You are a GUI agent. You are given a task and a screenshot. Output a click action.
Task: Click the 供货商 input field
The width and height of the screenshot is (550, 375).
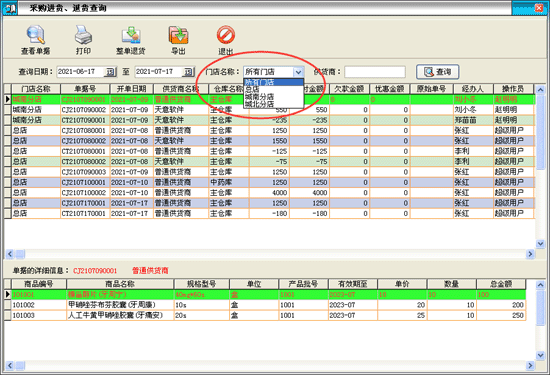pos(375,72)
